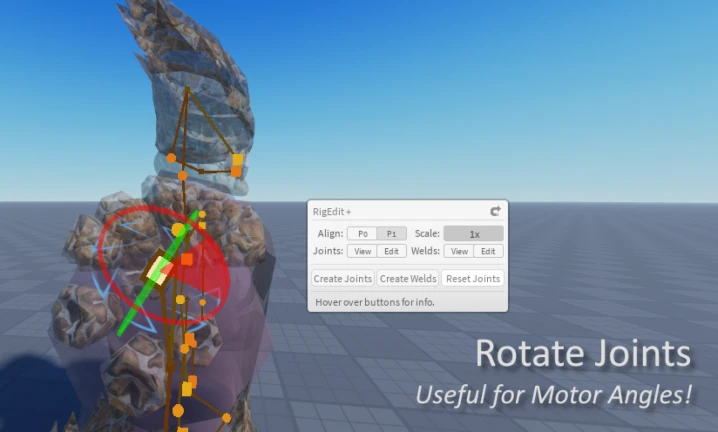Select the orange square joint near the neck
The image size is (718, 432).
click(237, 160)
